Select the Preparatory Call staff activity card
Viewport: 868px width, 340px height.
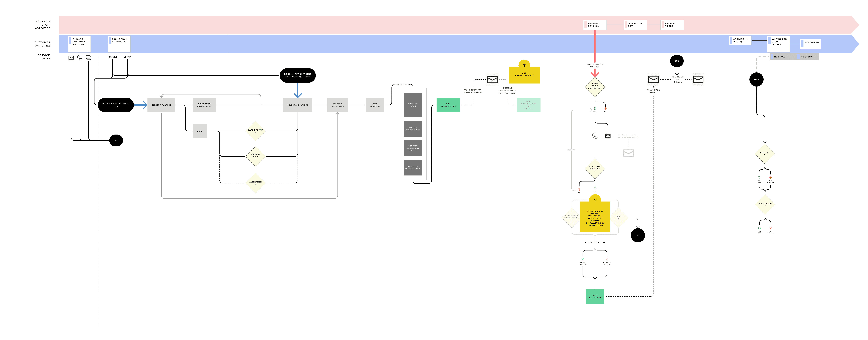click(595, 25)
